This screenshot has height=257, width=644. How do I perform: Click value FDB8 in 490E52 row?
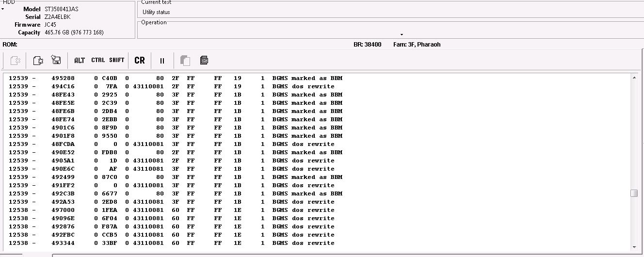(x=110, y=152)
